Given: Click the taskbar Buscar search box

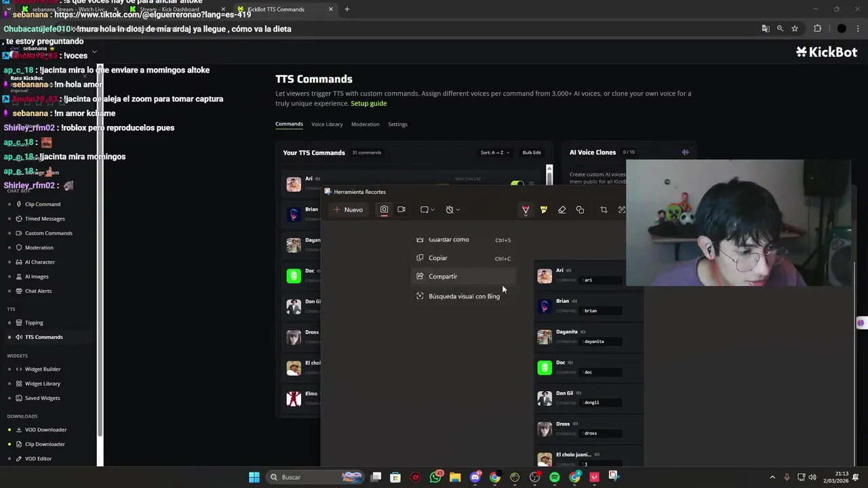Looking at the screenshot, I should [x=315, y=477].
